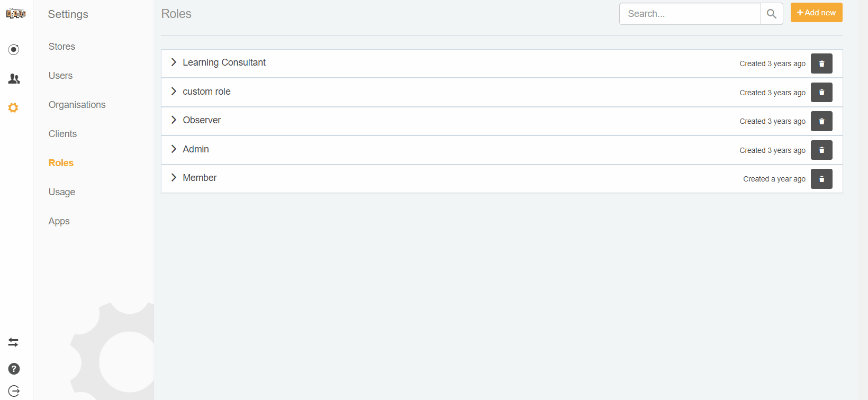Screen dimensions: 868x400
Task: Click the app logo in the sidebar
Action: tap(16, 14)
